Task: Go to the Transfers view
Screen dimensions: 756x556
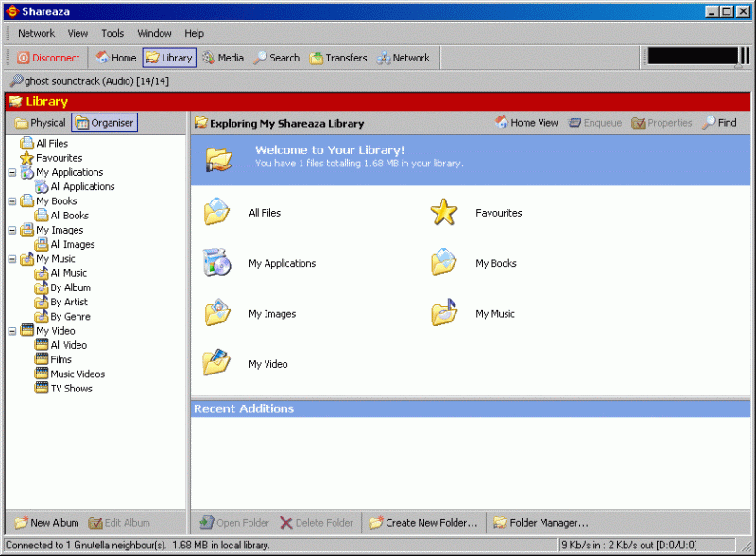Action: tap(338, 58)
